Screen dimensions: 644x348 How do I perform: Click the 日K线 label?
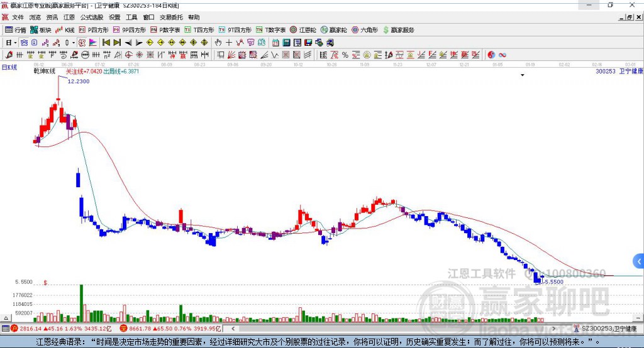point(9,67)
